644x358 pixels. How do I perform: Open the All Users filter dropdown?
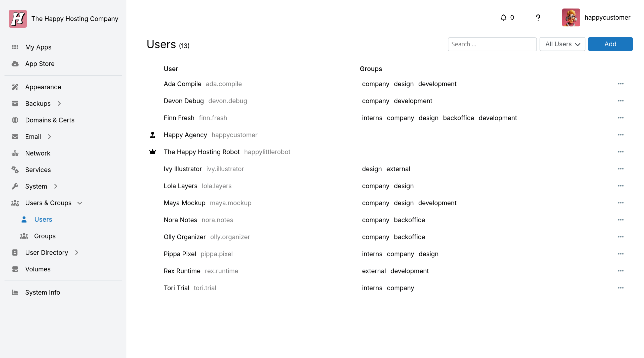562,44
